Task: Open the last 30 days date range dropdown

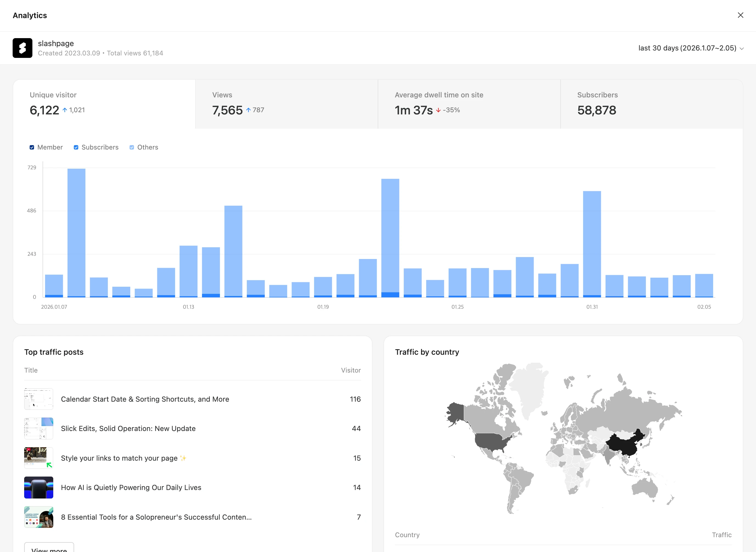Action: tap(691, 48)
